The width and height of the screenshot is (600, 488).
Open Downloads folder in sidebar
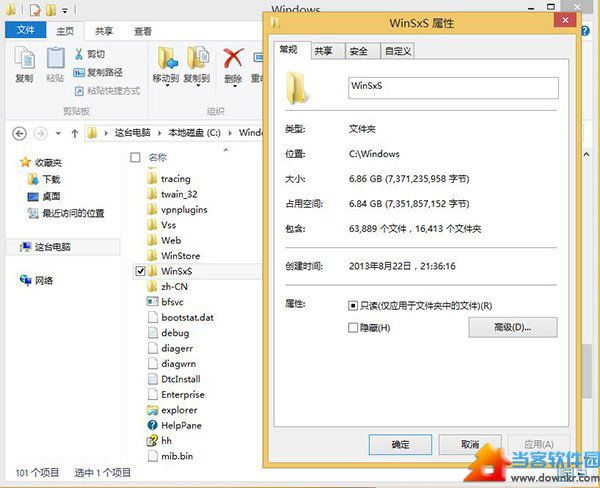tap(44, 179)
